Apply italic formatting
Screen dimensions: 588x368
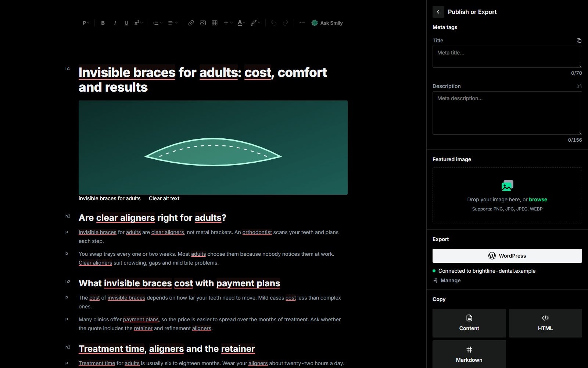pyautogui.click(x=115, y=23)
